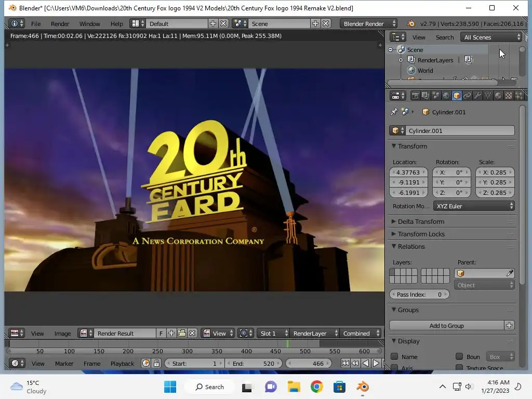The height and width of the screenshot is (399, 532).
Task: Open the Texture properties tab (checkerboard)
Action: click(x=509, y=96)
